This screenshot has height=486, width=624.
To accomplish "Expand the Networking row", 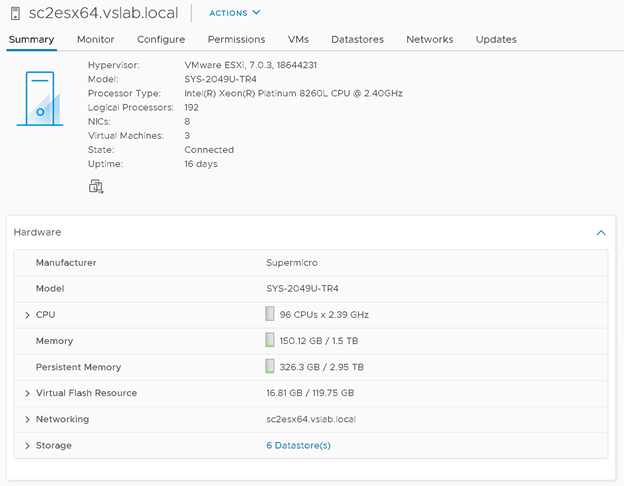I will 27,419.
